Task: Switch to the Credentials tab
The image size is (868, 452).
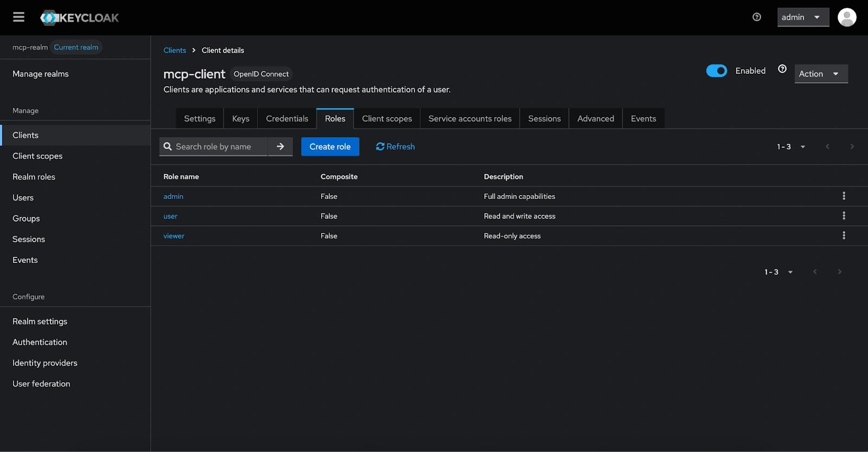Action: [287, 119]
